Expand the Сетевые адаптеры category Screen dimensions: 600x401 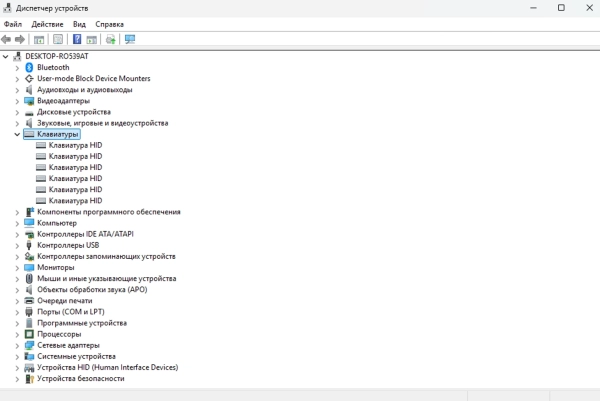[17, 346]
